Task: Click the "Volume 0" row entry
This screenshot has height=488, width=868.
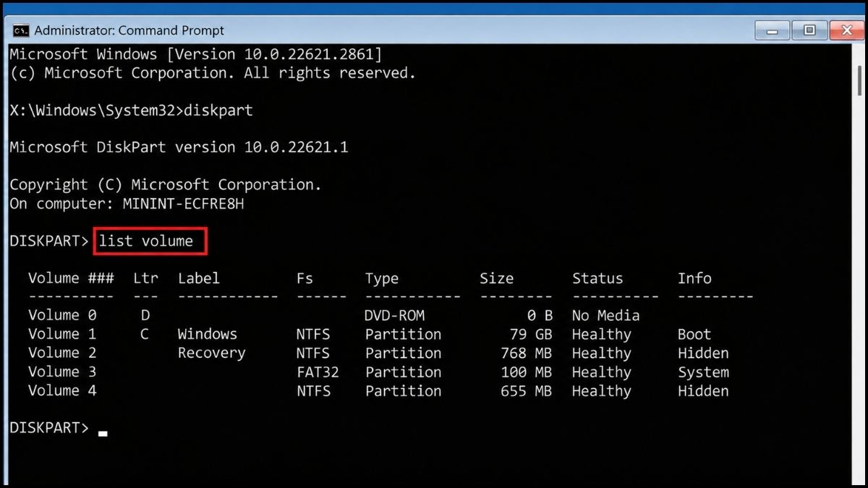Action: click(x=62, y=315)
